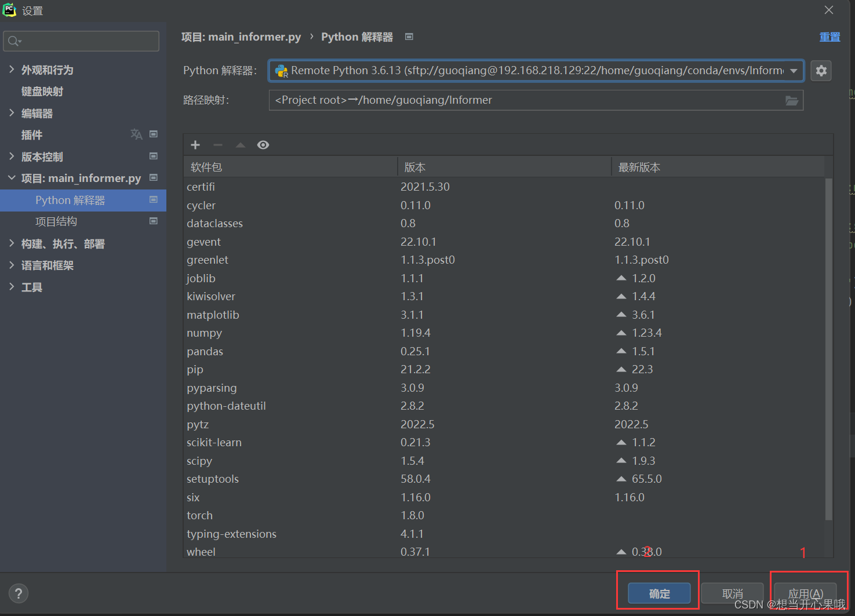The width and height of the screenshot is (855, 616).
Task: Click the PyCharm logo in title bar
Action: (9, 10)
